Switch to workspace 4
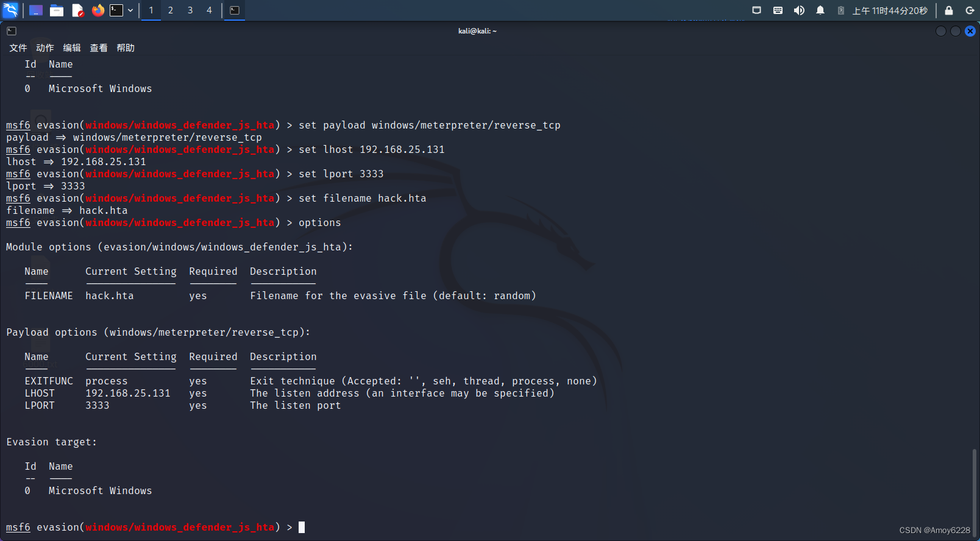Screen dimensions: 980x541 209,10
